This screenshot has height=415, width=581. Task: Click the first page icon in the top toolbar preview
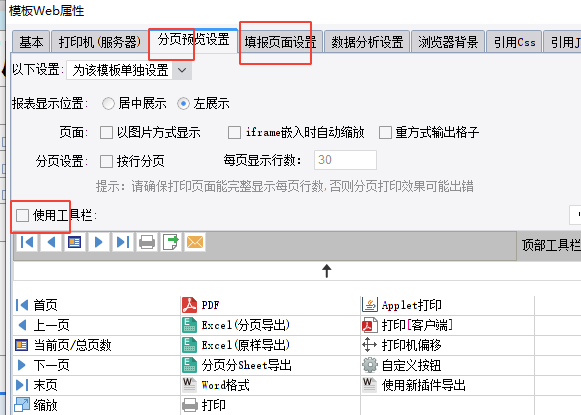point(27,242)
